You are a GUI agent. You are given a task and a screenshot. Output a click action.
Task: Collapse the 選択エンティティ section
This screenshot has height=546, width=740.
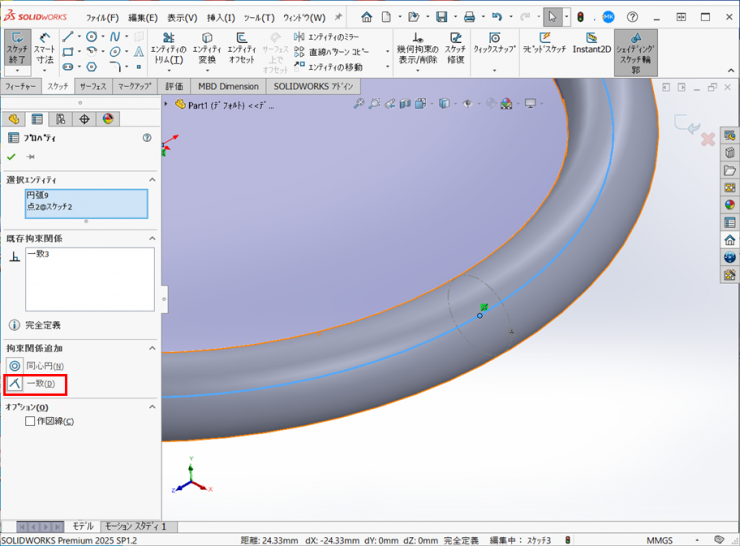click(x=152, y=179)
